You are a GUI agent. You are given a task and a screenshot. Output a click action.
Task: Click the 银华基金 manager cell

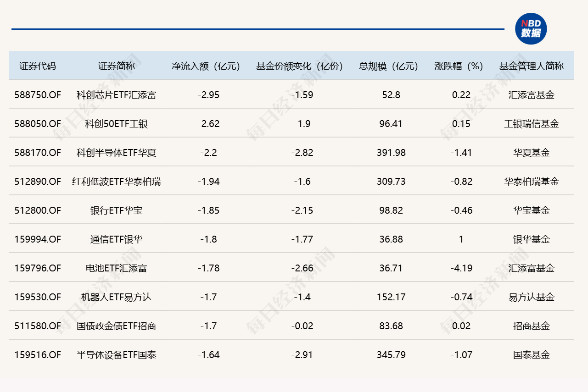532,239
